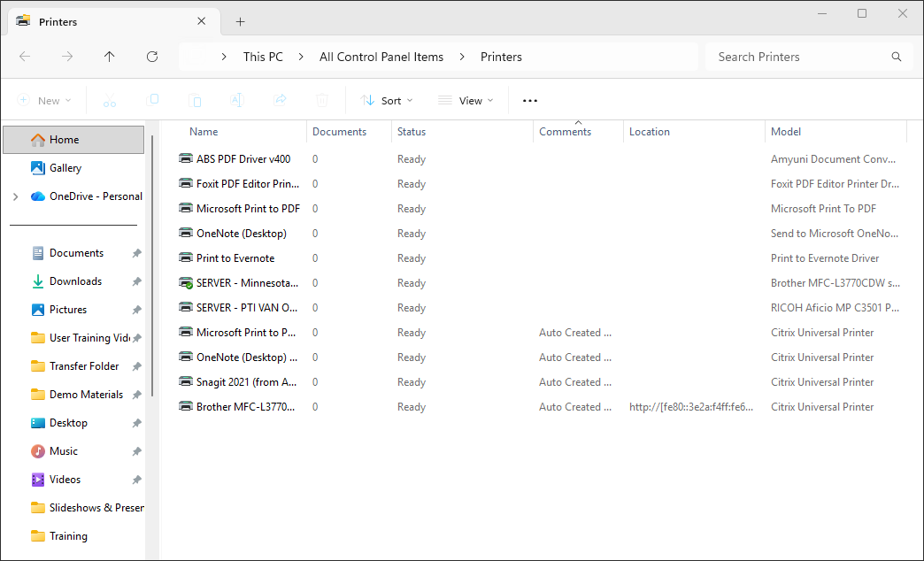Click the Share toolbar icon
924x561 pixels.
280,100
